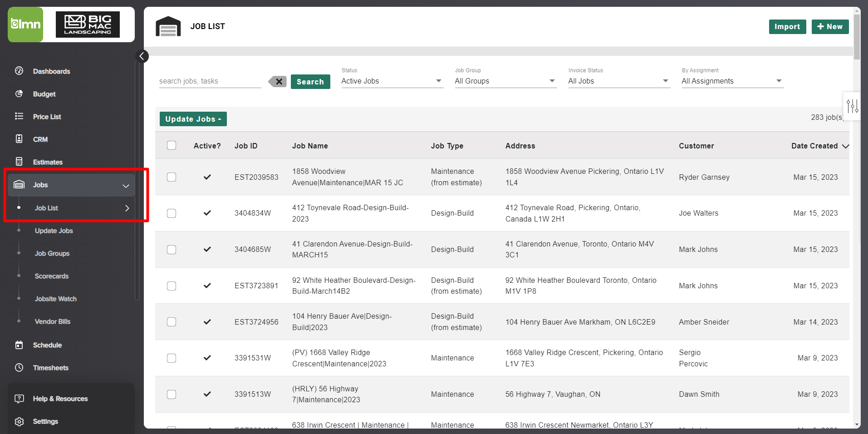Image resolution: width=868 pixels, height=434 pixels.
Task: Click the Settings gear icon
Action: [x=19, y=421]
